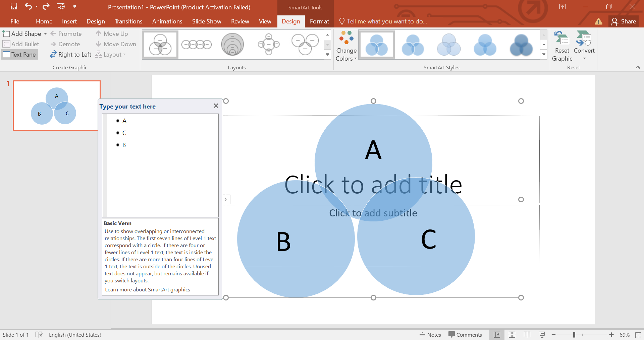
Task: Open the Convert dropdown
Action: tap(584, 46)
